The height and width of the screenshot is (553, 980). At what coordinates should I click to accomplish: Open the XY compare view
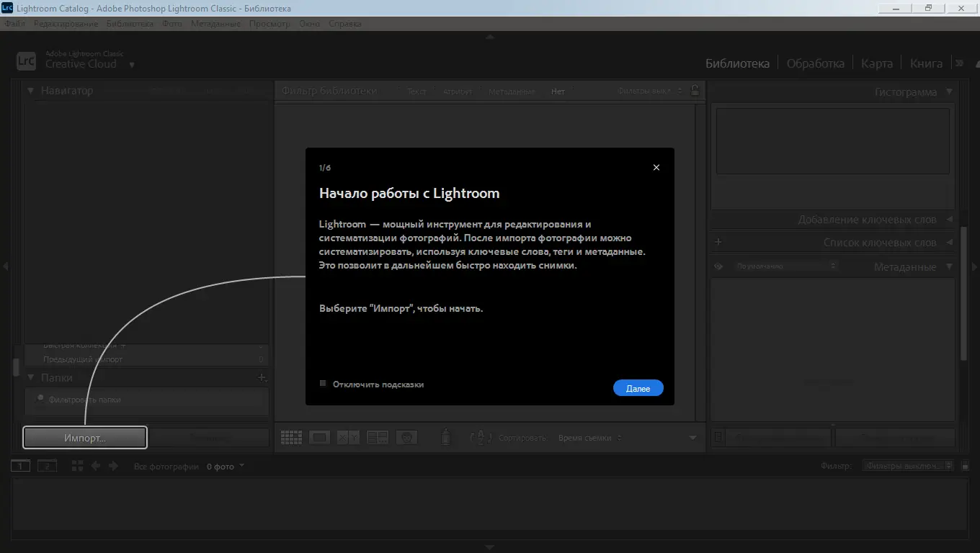click(348, 437)
